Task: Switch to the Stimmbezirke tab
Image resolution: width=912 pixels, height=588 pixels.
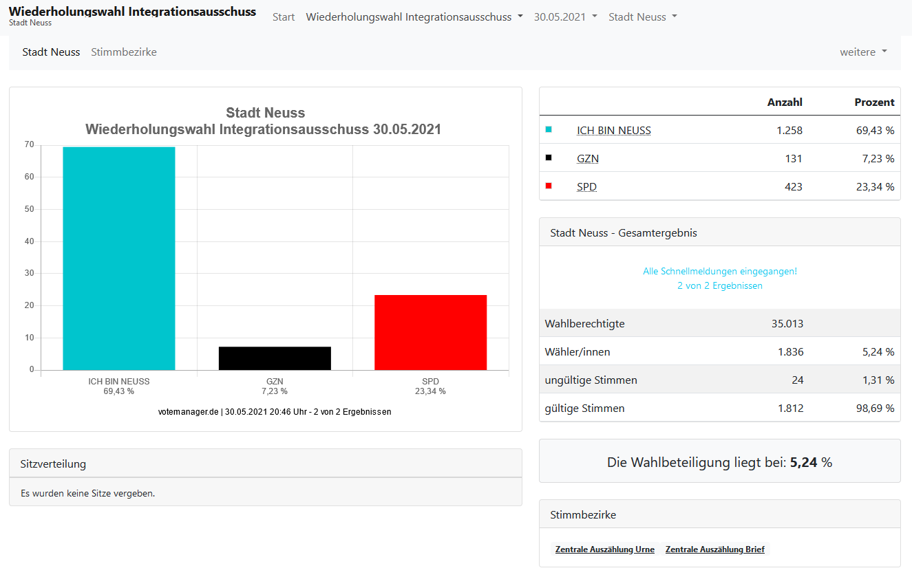Action: coord(124,52)
